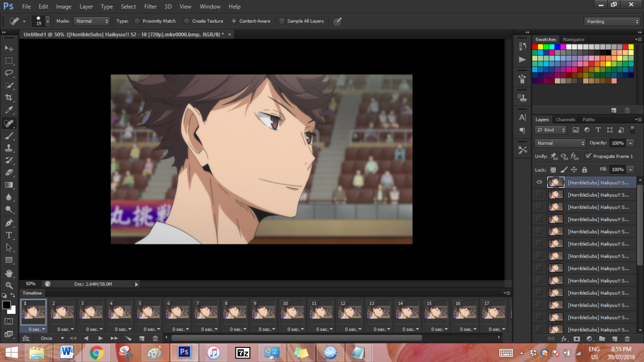The height and width of the screenshot is (362, 644).
Task: Select the Clone Stamp tool
Action: click(9, 148)
